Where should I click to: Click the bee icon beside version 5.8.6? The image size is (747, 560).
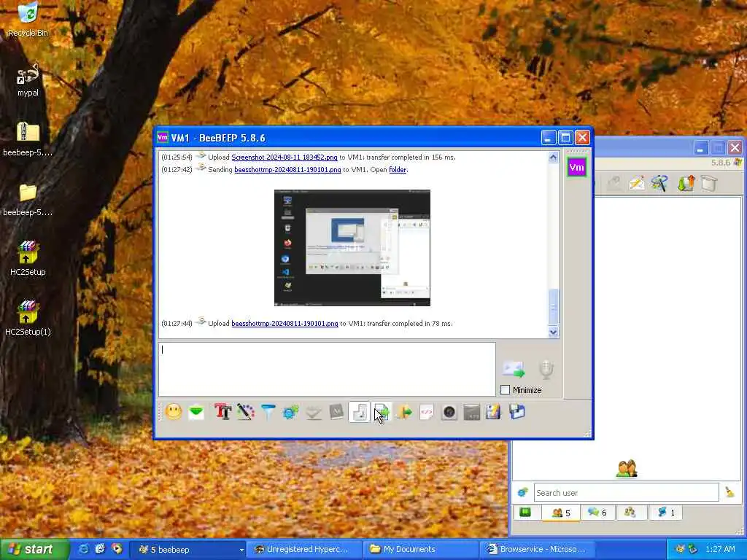pyautogui.click(x=738, y=163)
